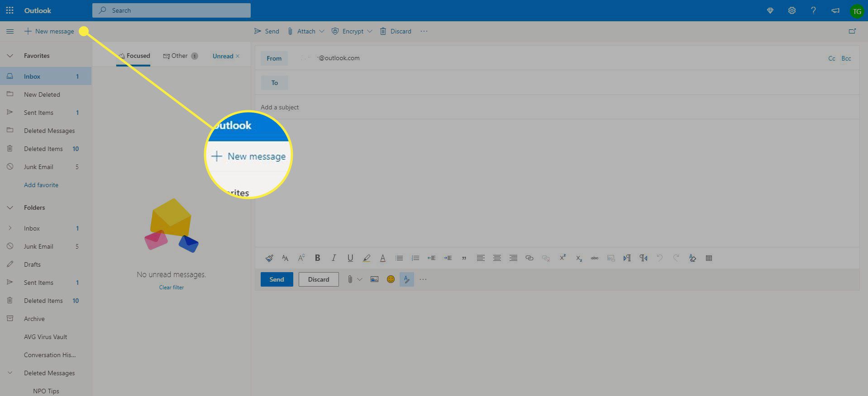This screenshot has width=868, height=396.
Task: Open the settings gear icon
Action: point(792,10)
